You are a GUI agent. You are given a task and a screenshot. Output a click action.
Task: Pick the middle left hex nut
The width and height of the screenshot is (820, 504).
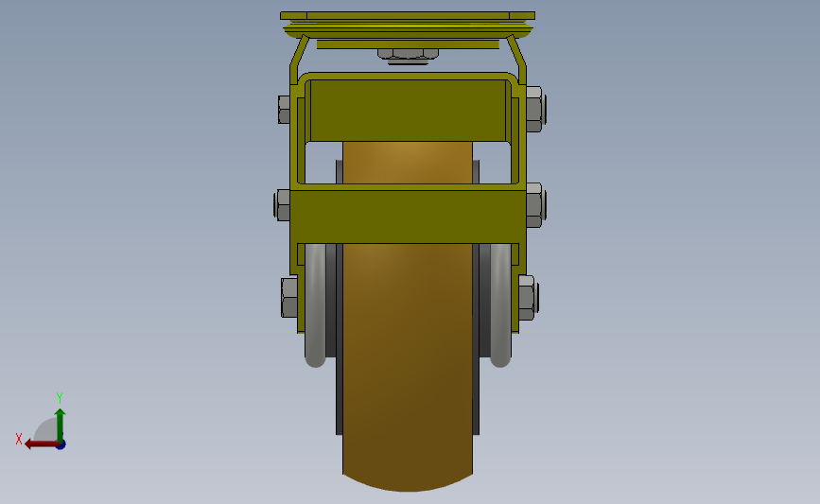point(282,205)
